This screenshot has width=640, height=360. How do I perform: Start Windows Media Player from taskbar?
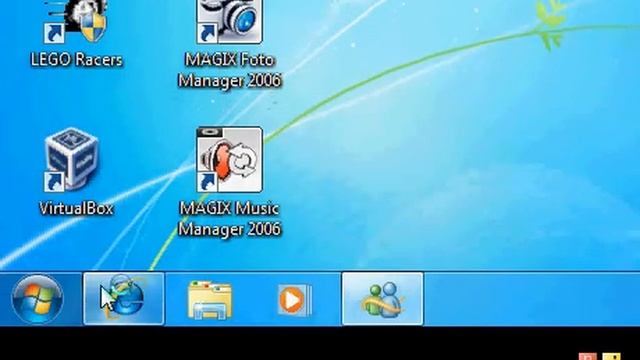pyautogui.click(x=295, y=300)
